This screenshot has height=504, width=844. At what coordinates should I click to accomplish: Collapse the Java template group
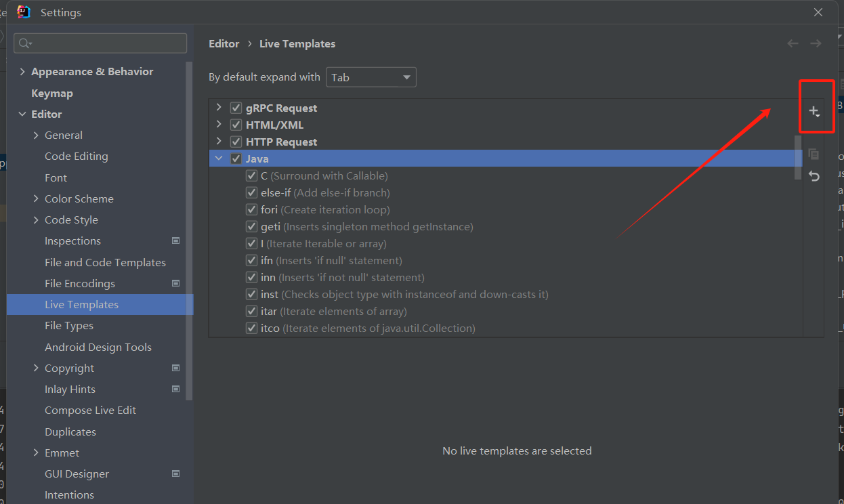coord(218,159)
